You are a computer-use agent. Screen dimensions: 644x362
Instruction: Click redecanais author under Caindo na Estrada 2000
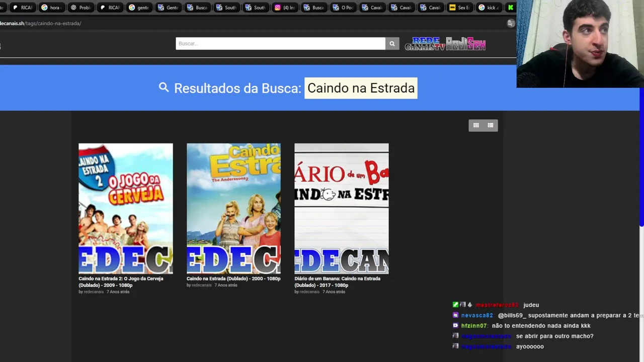pos(202,286)
